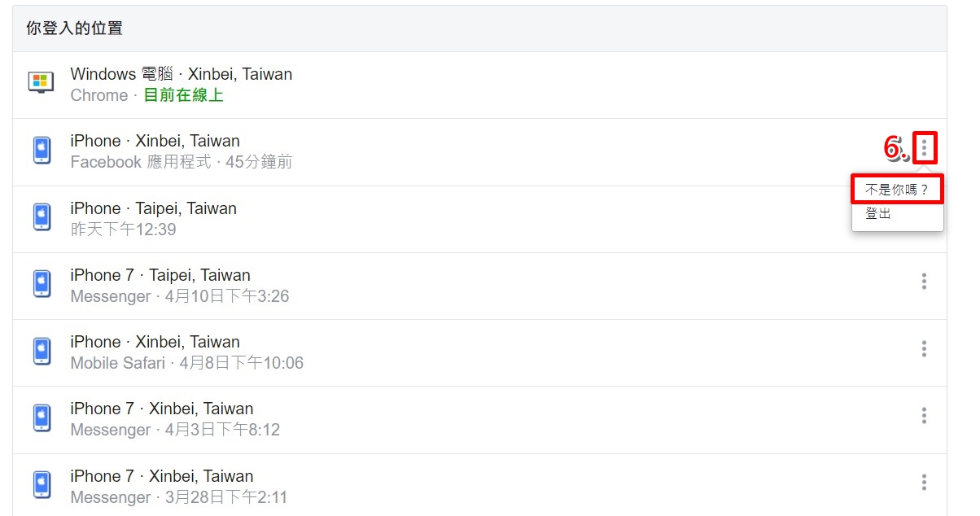Open options menu for March 28 Messenger session
The image size is (980, 516).
(924, 483)
